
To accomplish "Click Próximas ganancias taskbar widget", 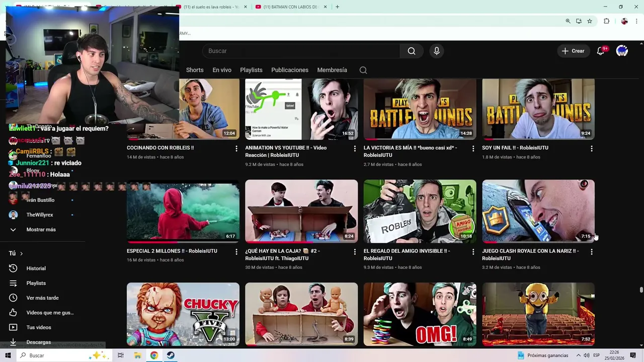I will [x=543, y=355].
